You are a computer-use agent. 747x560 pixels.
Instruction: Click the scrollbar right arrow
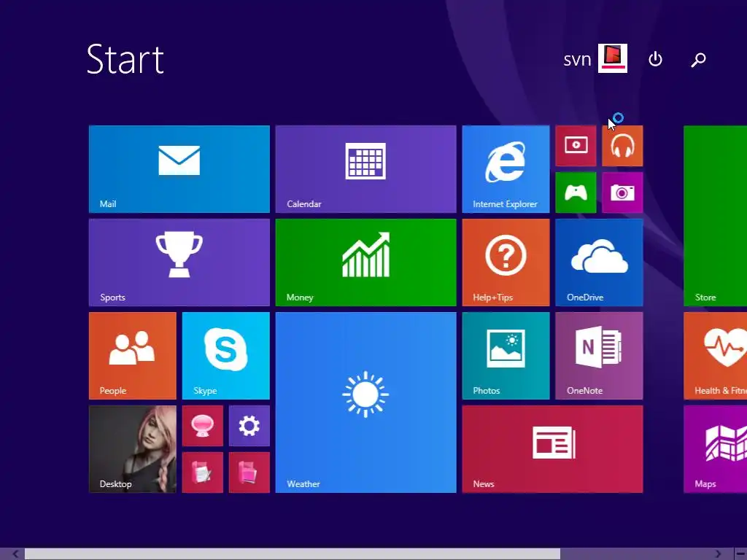[718, 554]
